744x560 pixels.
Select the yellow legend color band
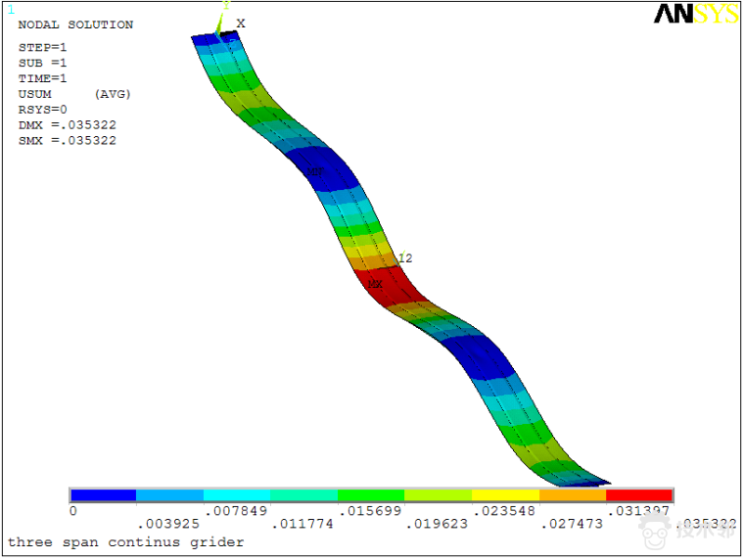click(x=504, y=495)
